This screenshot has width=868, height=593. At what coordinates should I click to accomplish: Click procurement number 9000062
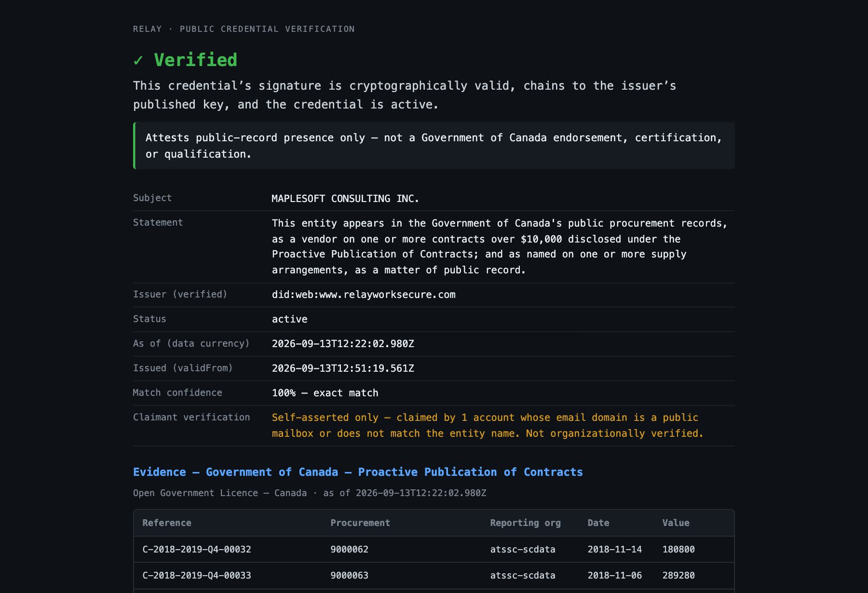tap(349, 549)
